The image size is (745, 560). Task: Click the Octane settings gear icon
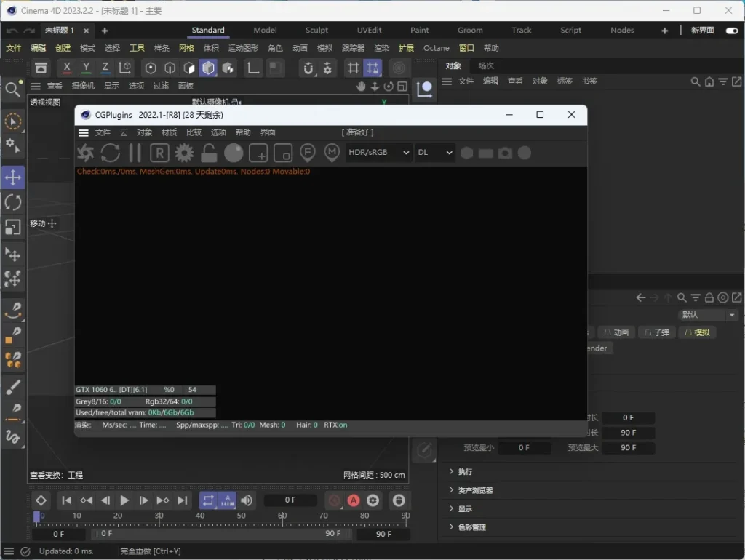pyautogui.click(x=184, y=153)
